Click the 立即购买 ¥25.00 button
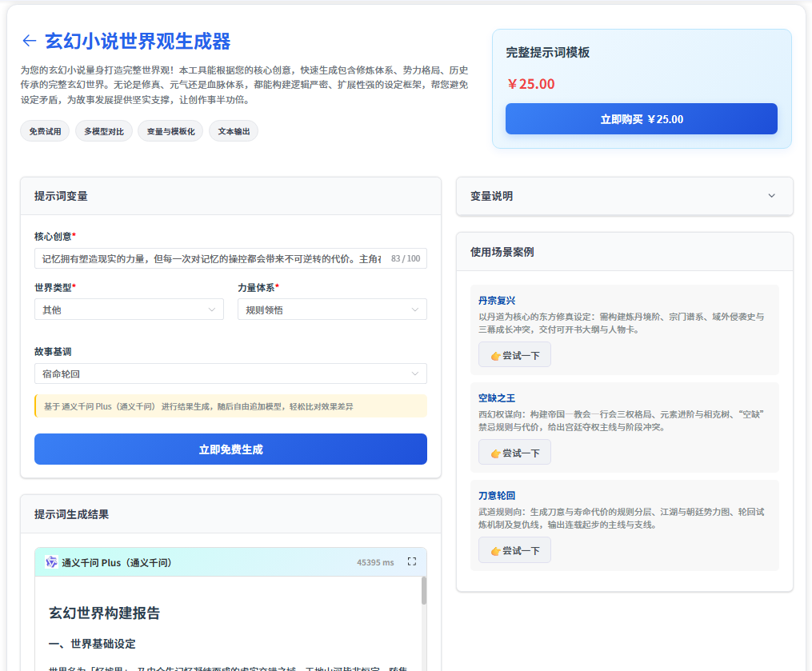 coord(641,119)
